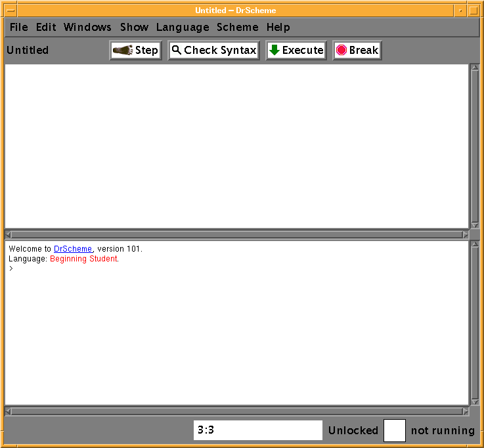Click the Untitled file name label
This screenshot has width=484, height=448.
click(x=28, y=50)
